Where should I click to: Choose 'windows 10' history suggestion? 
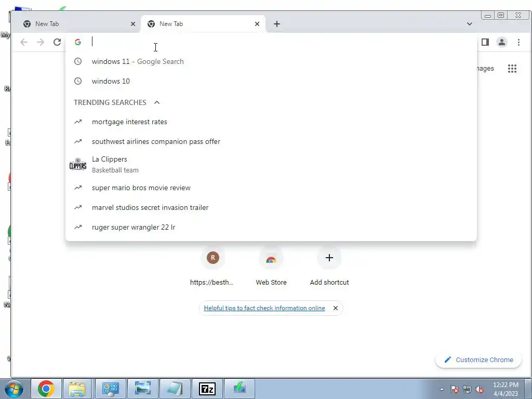[271, 81]
